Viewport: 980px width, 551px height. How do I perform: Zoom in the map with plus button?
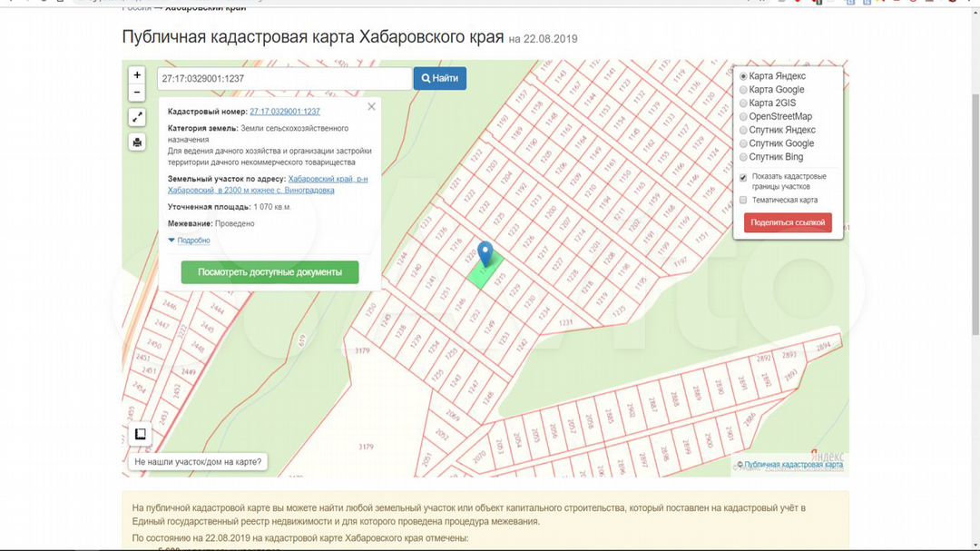137,75
